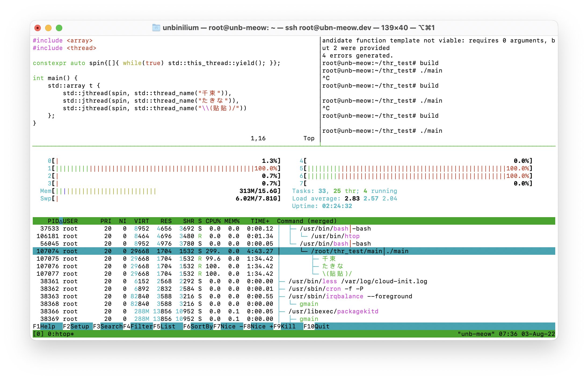Click the #include <thread> line in vim
The height and width of the screenshot is (380, 588).
(x=64, y=48)
